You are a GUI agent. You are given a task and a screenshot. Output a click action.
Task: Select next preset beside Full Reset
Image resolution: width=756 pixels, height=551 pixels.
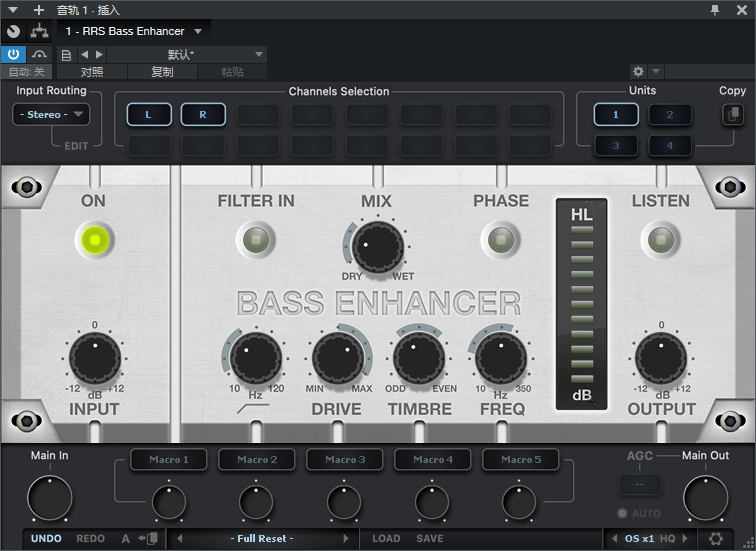point(346,538)
